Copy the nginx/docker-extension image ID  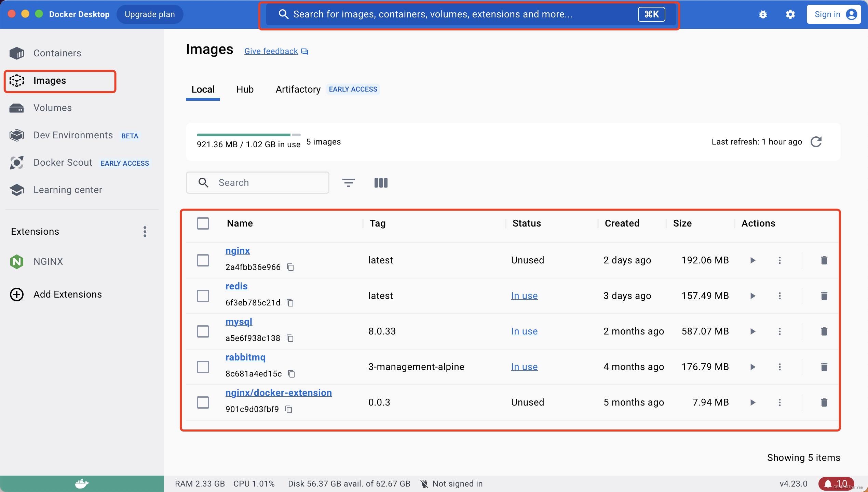tap(289, 409)
